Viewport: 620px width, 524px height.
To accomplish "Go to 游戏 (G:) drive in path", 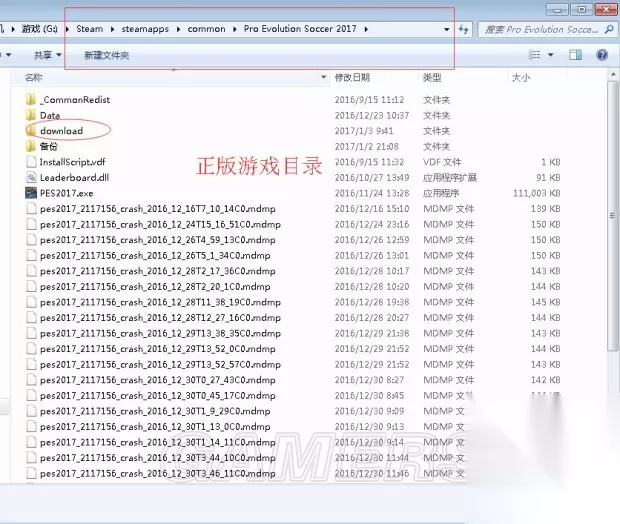I will 40,29.
